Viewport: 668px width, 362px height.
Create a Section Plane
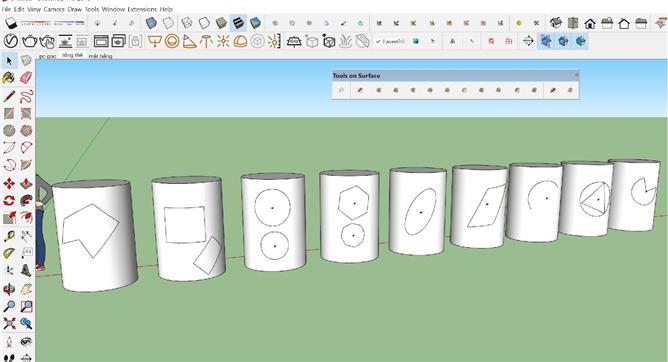[528, 41]
